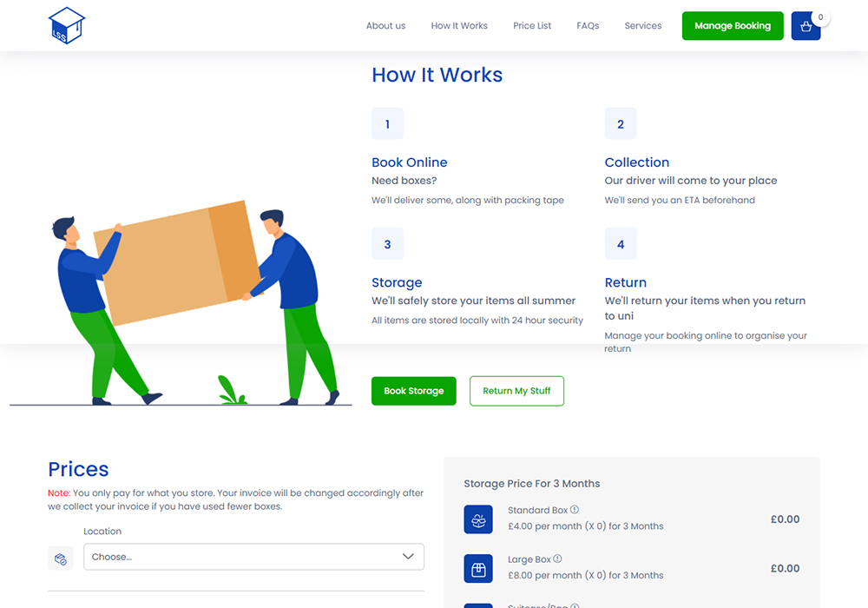Go to About us page

(x=385, y=26)
